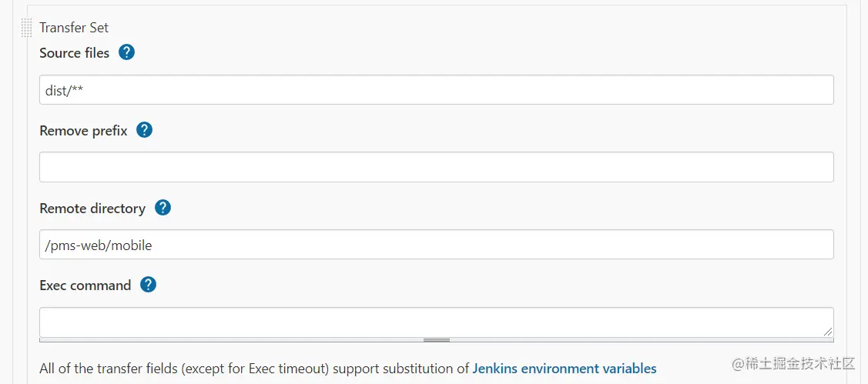Show help for Remove prefix
This screenshot has height=384, width=868.
coord(144,130)
